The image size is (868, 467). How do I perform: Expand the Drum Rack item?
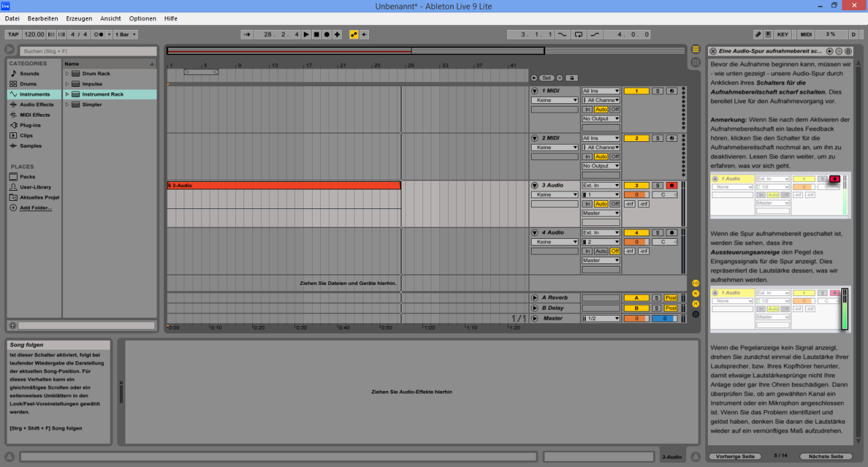pos(67,73)
